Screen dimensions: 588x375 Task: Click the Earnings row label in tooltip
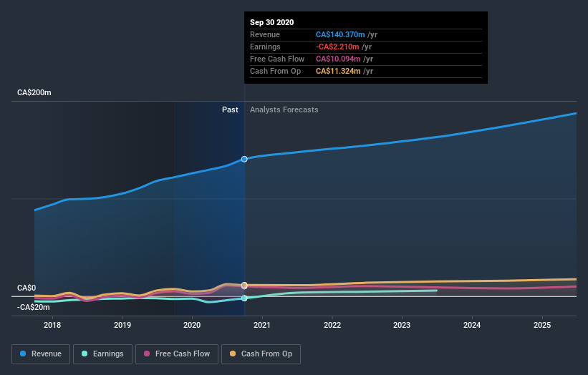[265, 47]
